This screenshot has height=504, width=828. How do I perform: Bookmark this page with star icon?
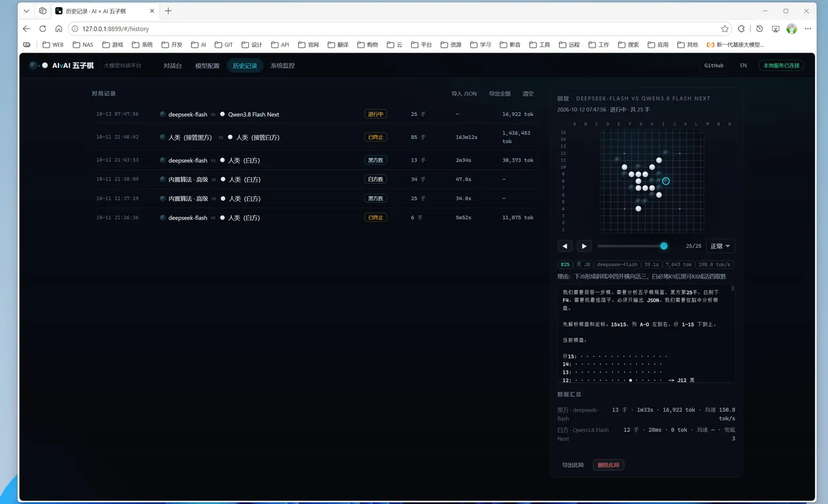[724, 28]
